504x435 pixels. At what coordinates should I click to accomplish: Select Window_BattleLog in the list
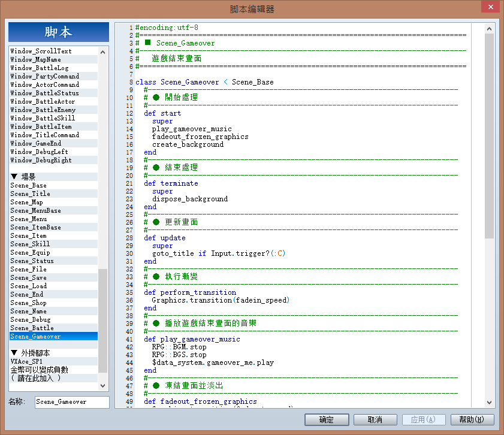(54, 68)
